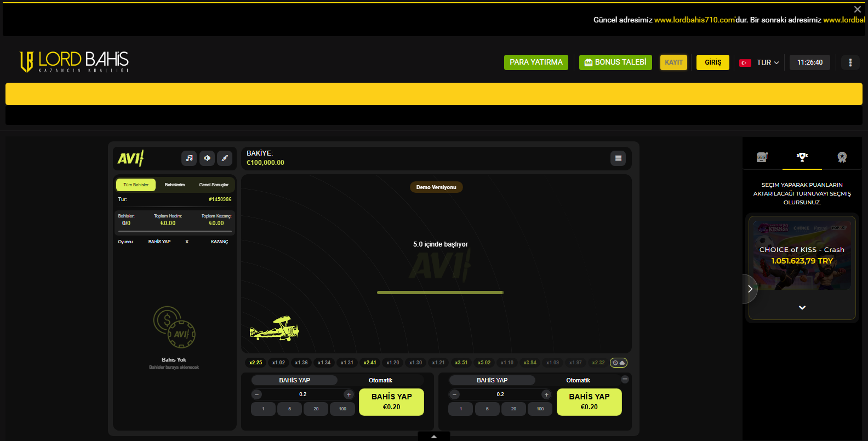This screenshot has height=441, width=868.
Task: Remove second bet panel with minus icon
Action: point(625,379)
